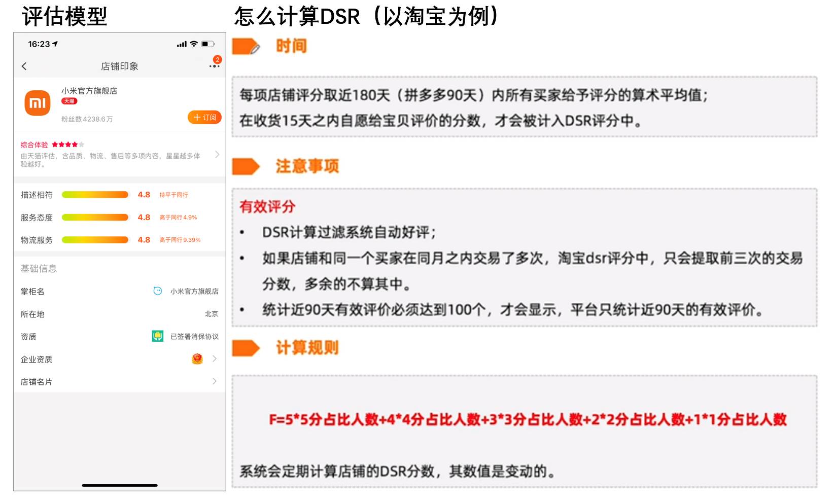
Task: Click the phone battery status icon
Action: (208, 44)
